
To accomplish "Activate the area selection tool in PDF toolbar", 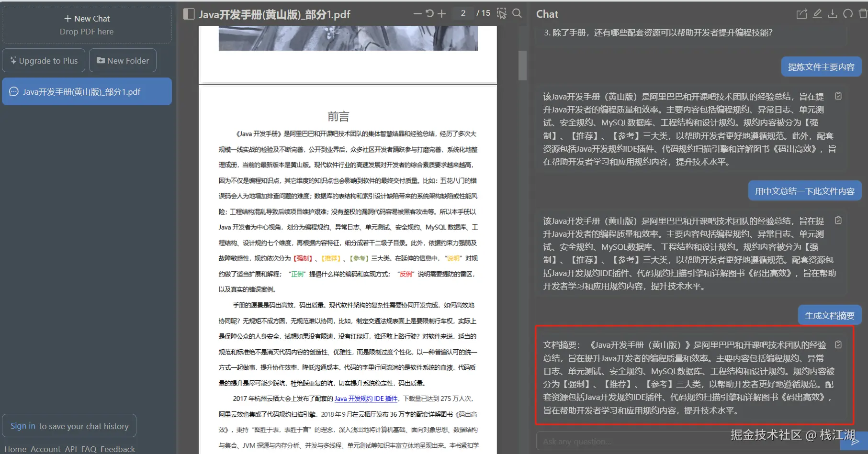I will pyautogui.click(x=501, y=13).
